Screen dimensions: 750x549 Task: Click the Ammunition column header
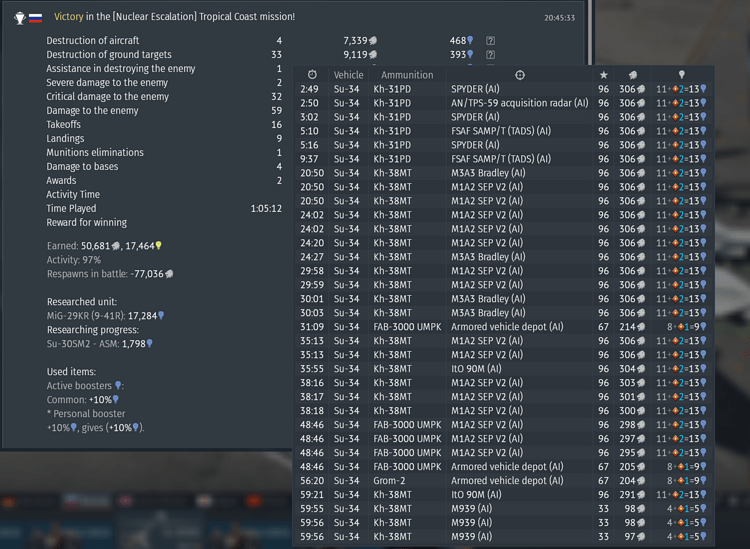coord(407,75)
